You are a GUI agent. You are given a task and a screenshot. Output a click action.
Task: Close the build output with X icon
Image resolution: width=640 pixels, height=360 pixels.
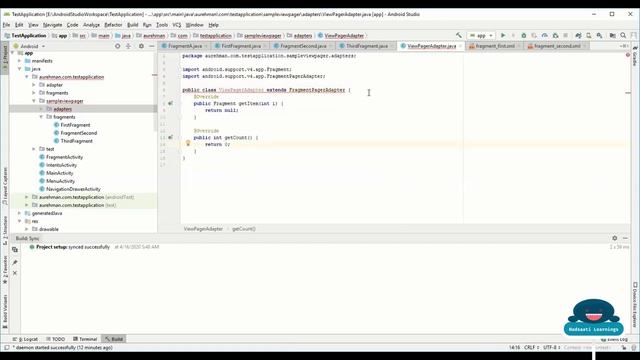tap(15, 273)
